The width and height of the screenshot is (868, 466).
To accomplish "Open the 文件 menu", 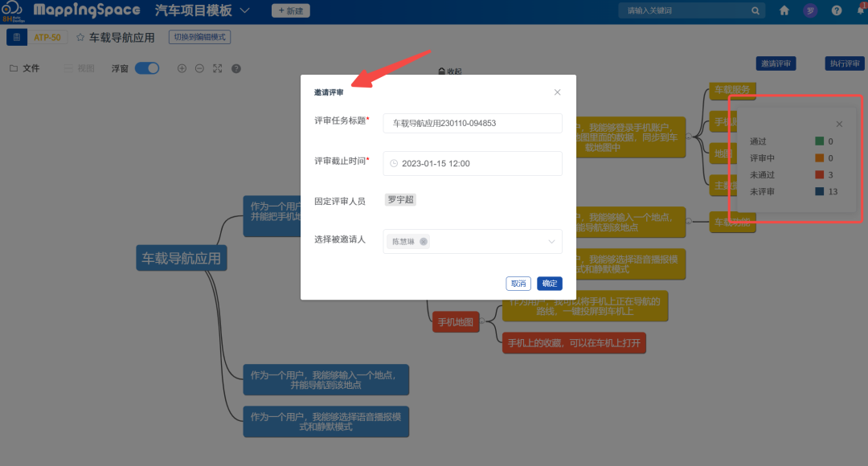I will [x=24, y=68].
